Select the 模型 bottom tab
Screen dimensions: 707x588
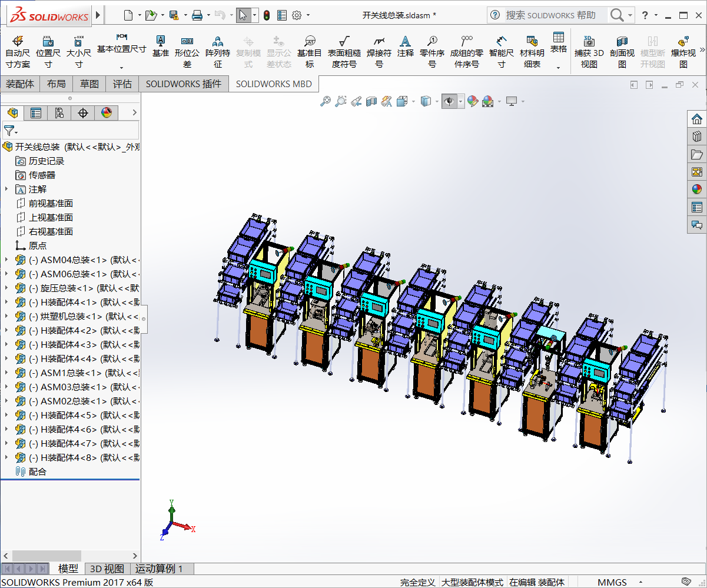(68, 569)
